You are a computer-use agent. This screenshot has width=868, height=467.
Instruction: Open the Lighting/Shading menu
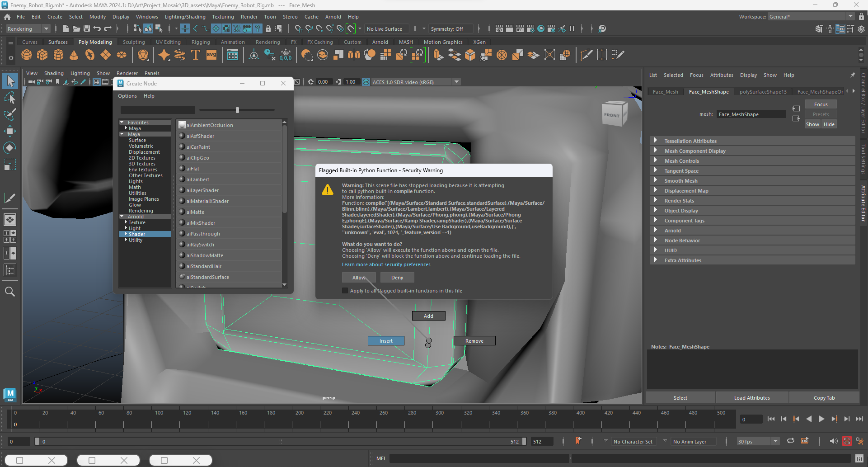tap(185, 17)
